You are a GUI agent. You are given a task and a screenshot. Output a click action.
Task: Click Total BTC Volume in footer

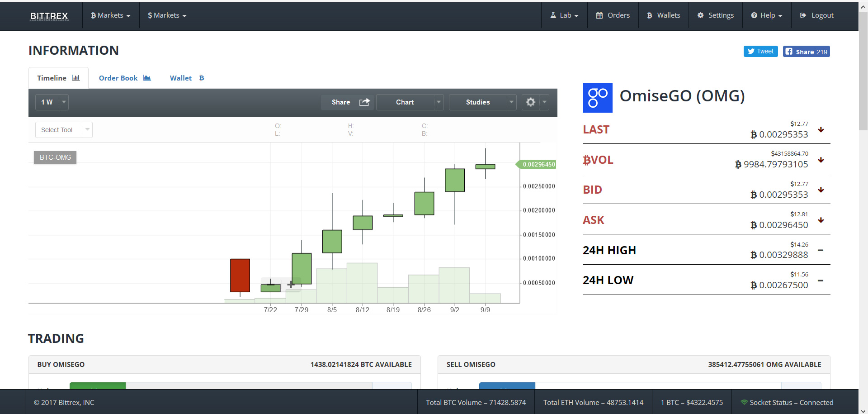(476, 402)
